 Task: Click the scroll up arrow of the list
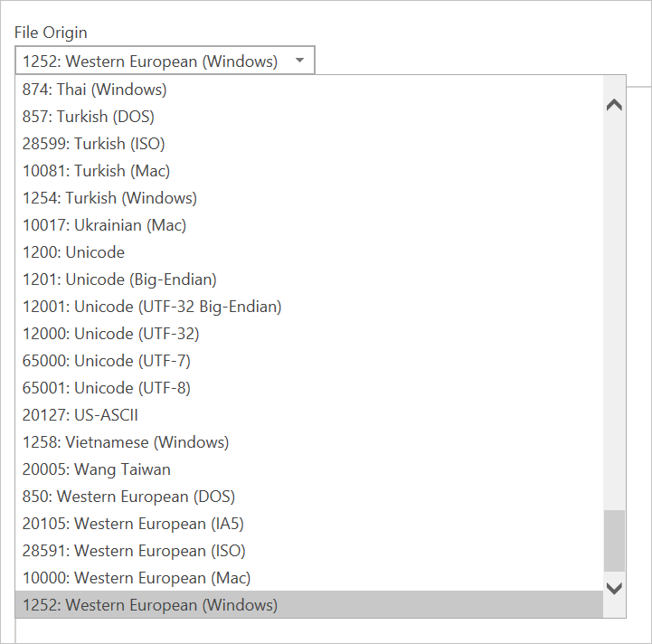pyautogui.click(x=614, y=105)
